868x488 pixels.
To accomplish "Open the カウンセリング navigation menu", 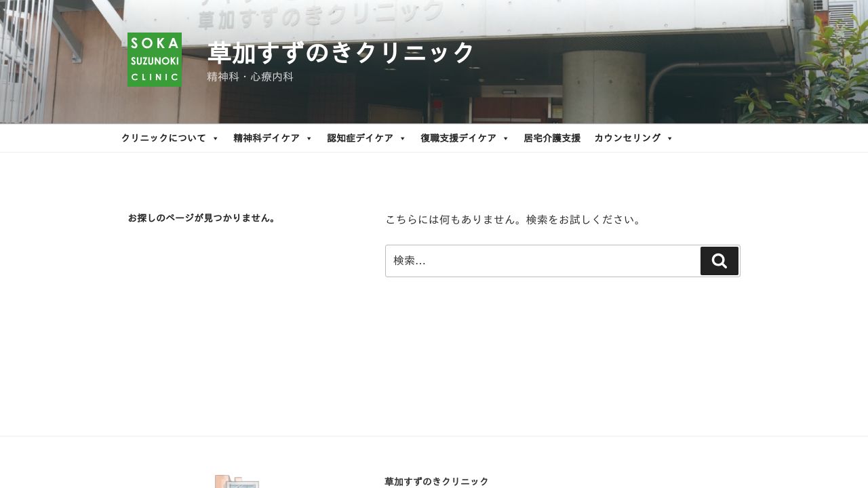I will pos(626,138).
